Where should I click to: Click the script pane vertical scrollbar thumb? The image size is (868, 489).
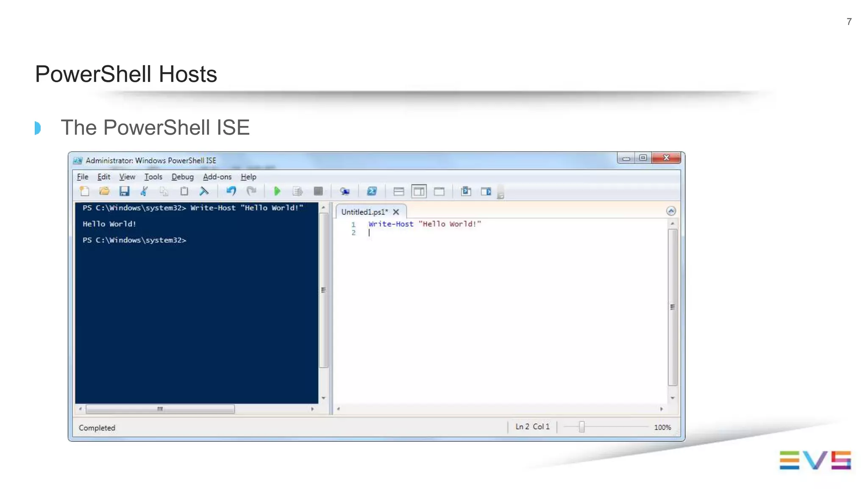point(673,307)
